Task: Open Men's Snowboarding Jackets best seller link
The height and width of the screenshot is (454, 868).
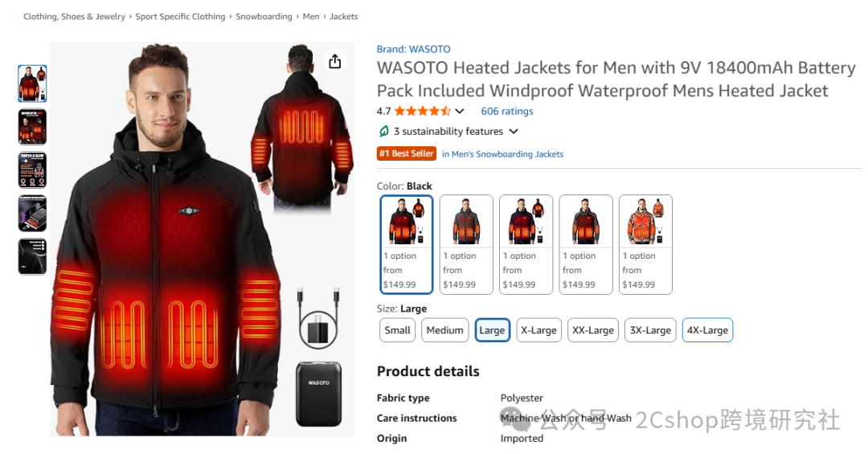Action: (502, 154)
